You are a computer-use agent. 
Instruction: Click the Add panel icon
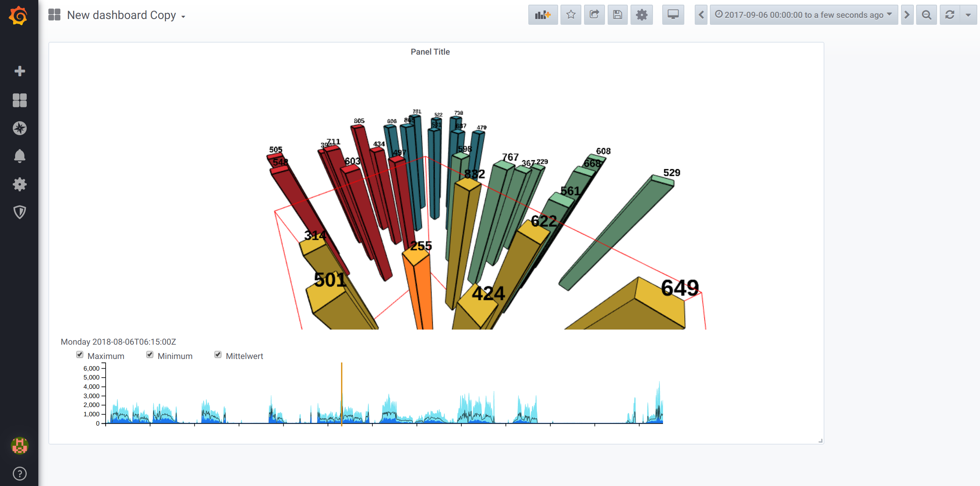(x=543, y=15)
